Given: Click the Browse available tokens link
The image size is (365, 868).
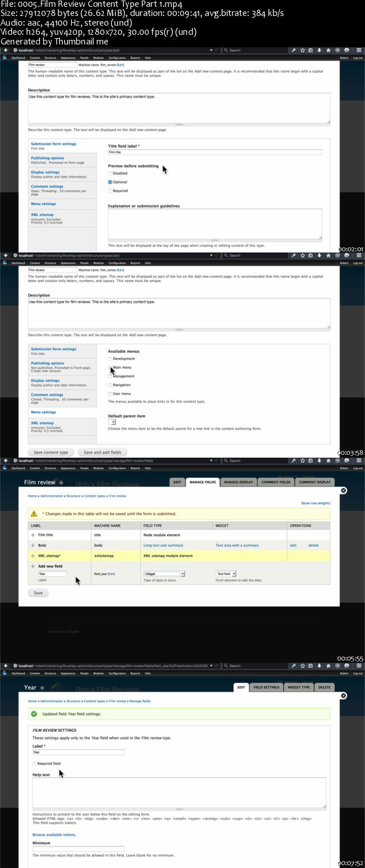Looking at the screenshot, I should [54, 834].
